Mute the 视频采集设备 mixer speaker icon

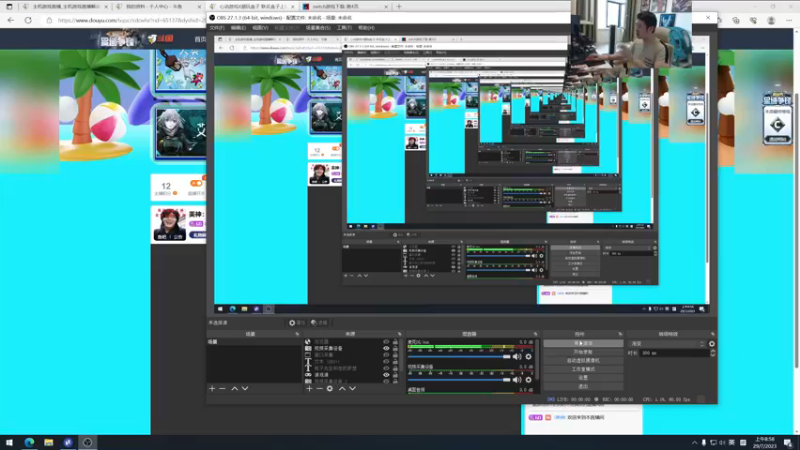pyautogui.click(x=517, y=380)
